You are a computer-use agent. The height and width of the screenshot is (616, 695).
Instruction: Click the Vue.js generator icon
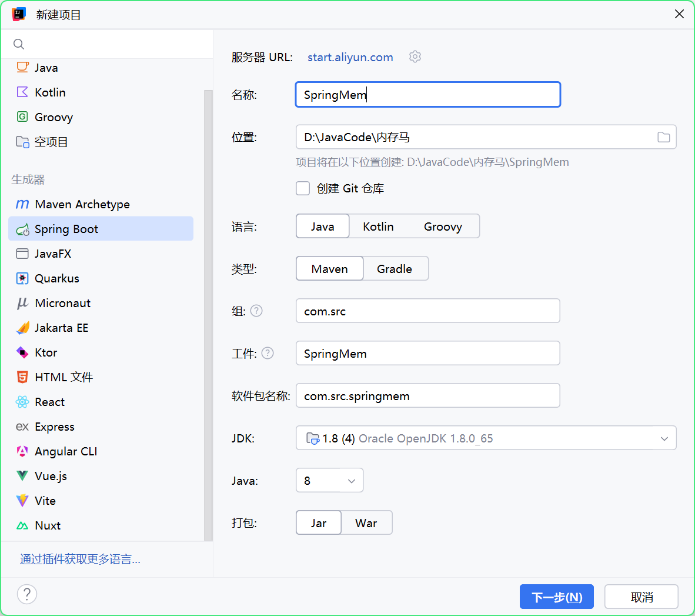point(22,476)
